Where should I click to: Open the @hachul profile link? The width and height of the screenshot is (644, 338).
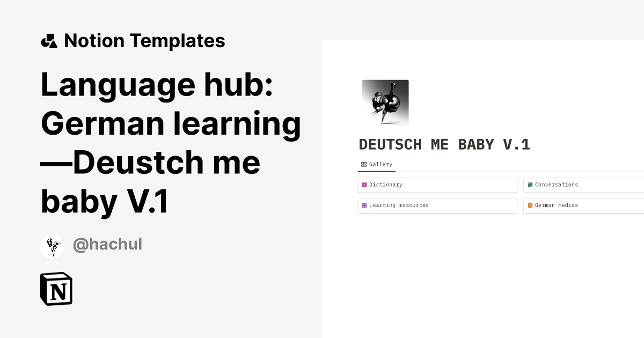(x=107, y=245)
